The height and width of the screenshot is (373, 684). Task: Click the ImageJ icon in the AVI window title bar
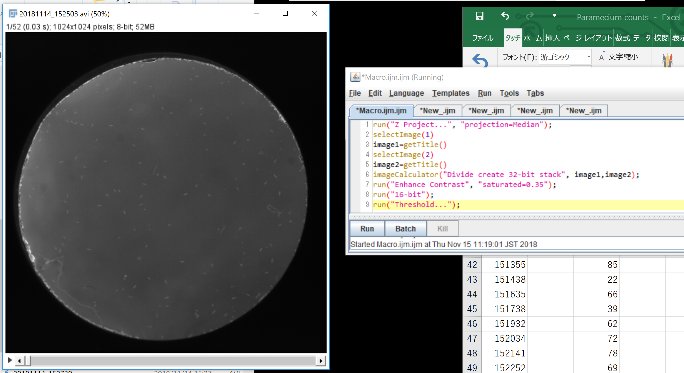click(x=13, y=14)
